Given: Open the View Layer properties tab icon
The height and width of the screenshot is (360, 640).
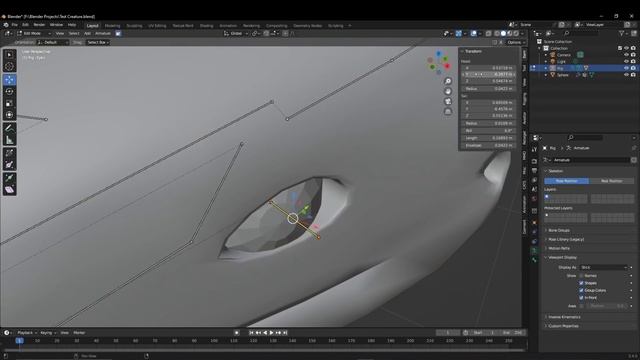Looking at the screenshot, I should pyautogui.click(x=534, y=180).
